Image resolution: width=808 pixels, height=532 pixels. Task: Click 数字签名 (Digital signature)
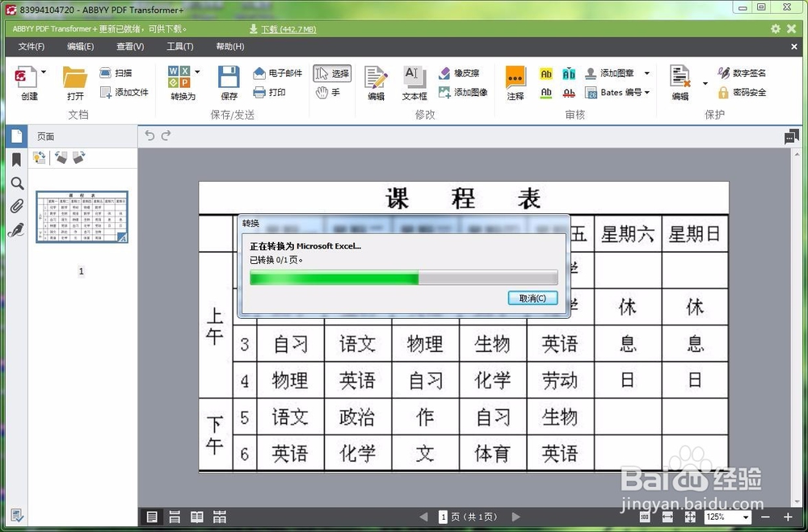tap(742, 73)
